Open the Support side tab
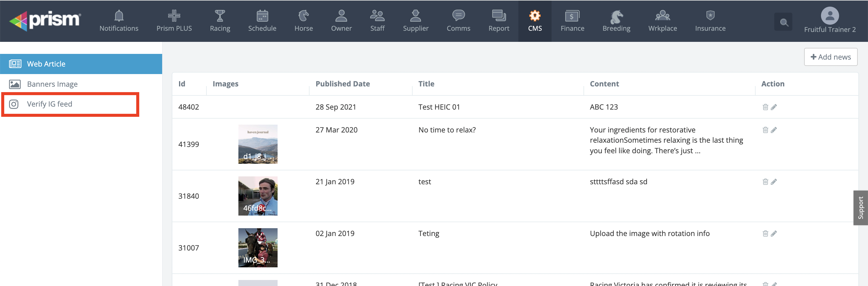Viewport: 868px width, 286px height. click(x=860, y=208)
